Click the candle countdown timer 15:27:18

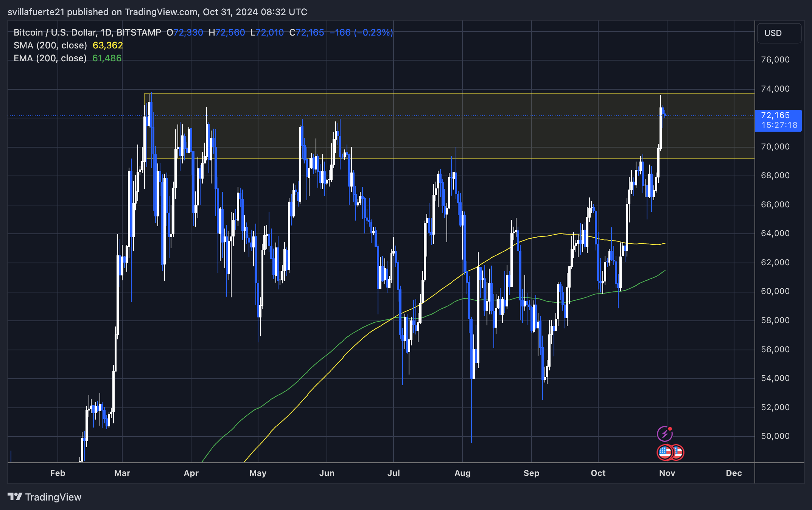pos(779,125)
